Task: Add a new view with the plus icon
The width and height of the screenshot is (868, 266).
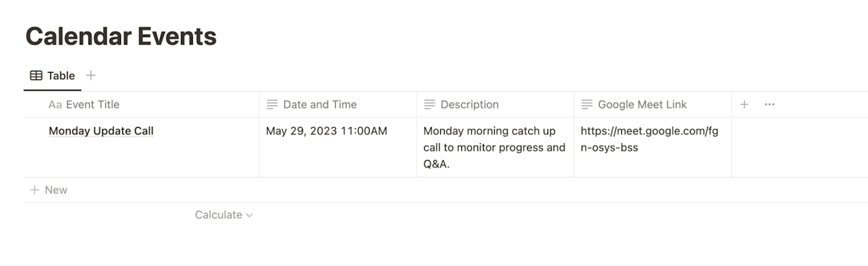Action: click(91, 75)
